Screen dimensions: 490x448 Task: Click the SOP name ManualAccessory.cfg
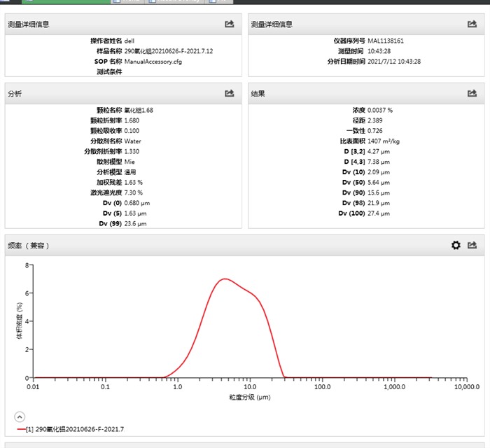pyautogui.click(x=153, y=62)
